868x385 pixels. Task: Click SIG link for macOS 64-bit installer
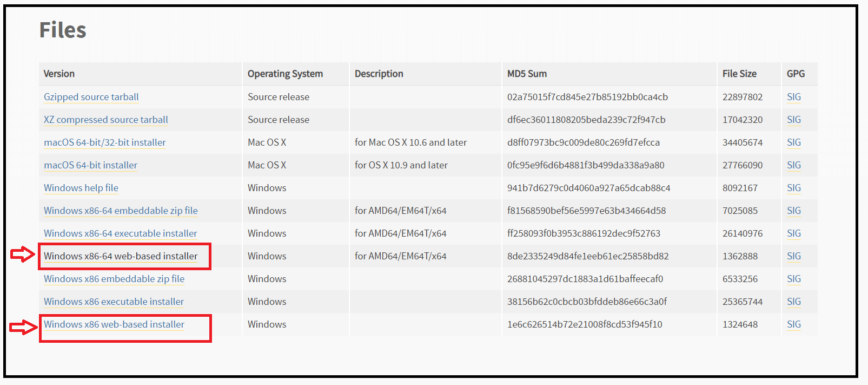coord(793,165)
